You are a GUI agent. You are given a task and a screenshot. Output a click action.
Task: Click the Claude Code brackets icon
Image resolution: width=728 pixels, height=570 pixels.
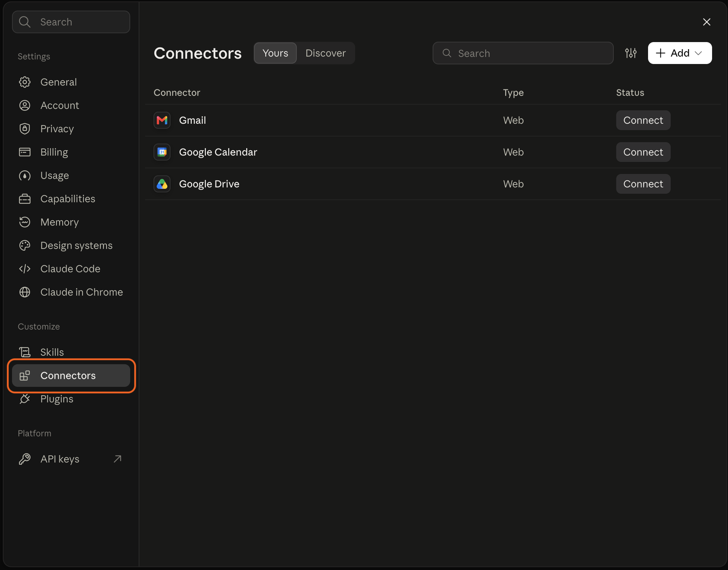(25, 269)
